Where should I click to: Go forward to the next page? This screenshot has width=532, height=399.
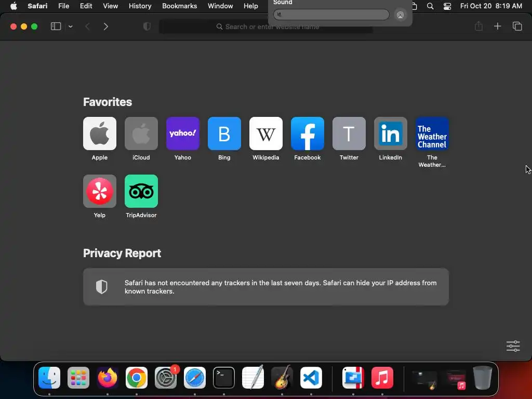105,26
